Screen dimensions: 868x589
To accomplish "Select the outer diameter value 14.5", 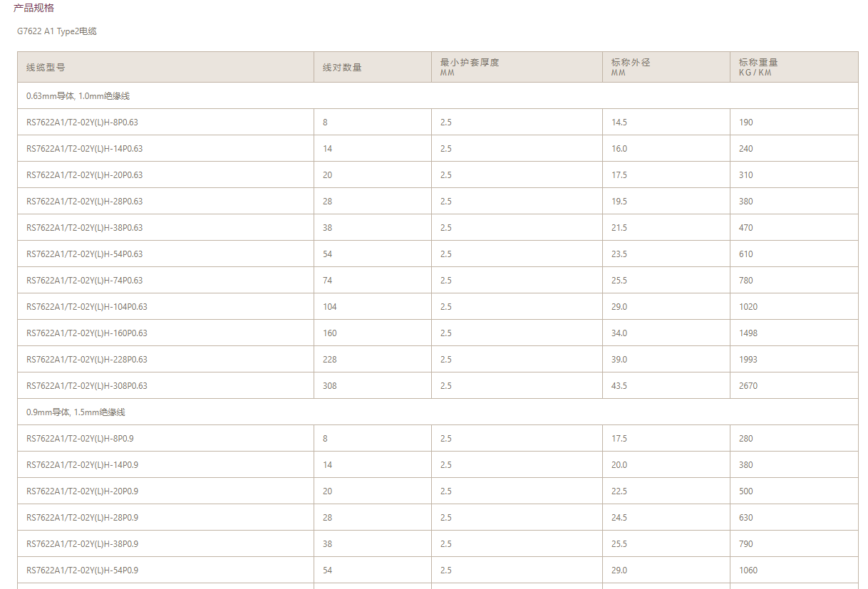I will click(619, 123).
